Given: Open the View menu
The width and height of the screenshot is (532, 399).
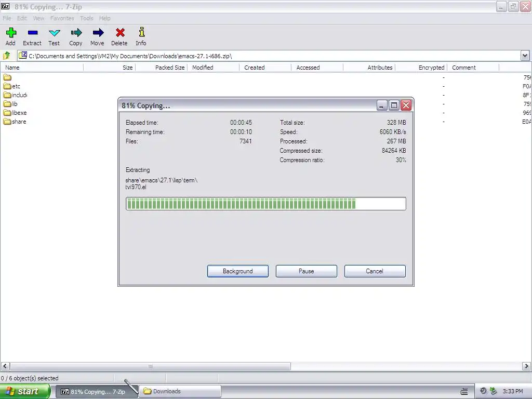Looking at the screenshot, I should [38, 18].
